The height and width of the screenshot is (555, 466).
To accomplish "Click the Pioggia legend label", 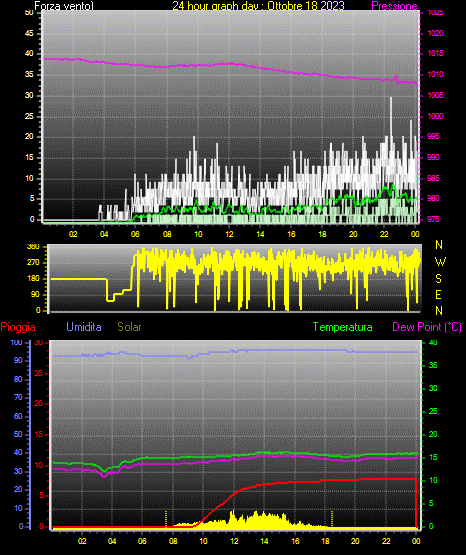I will [x=18, y=327].
